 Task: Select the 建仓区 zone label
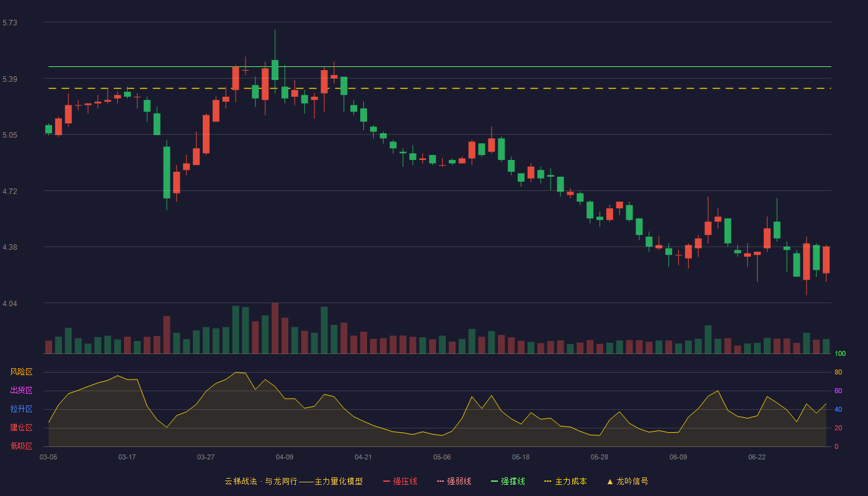[21, 428]
